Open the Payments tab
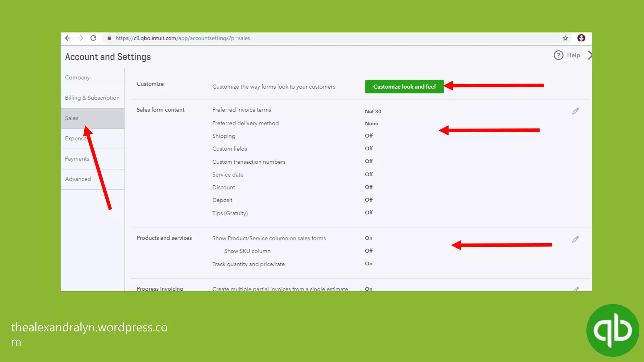This screenshot has height=362, width=644. tap(77, 159)
